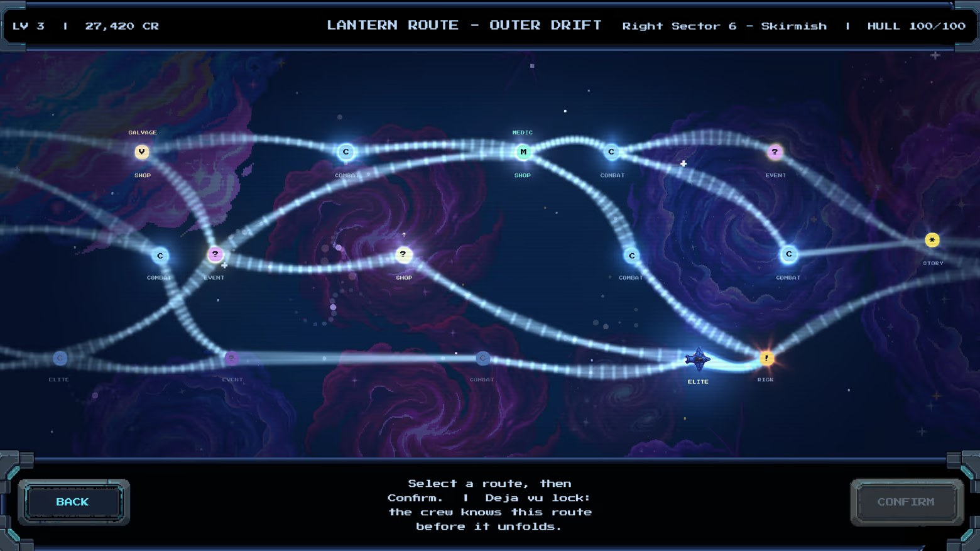Click the 'LANTERN ROUTE - OUTER DRIFT' title
This screenshot has height=551, width=980.
point(464,25)
